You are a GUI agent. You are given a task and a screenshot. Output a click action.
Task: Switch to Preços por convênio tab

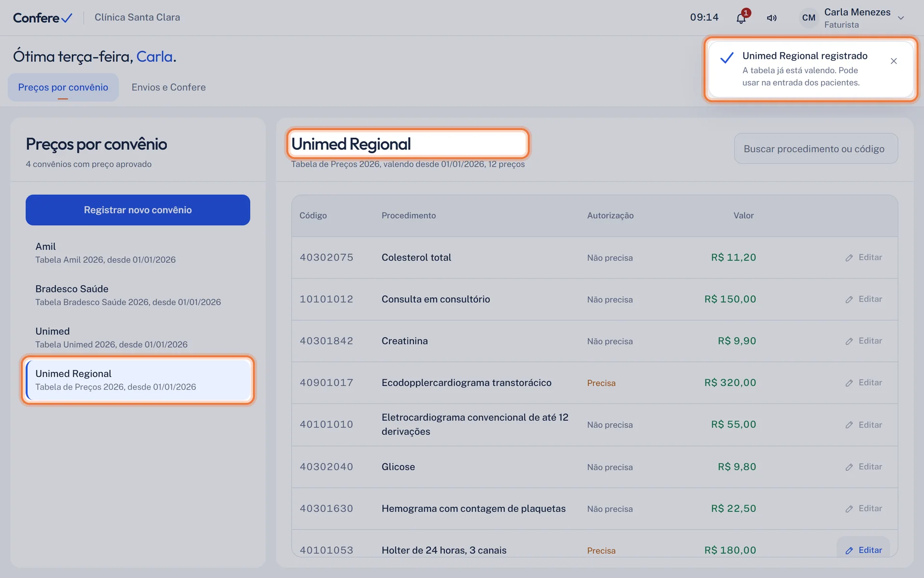click(63, 87)
